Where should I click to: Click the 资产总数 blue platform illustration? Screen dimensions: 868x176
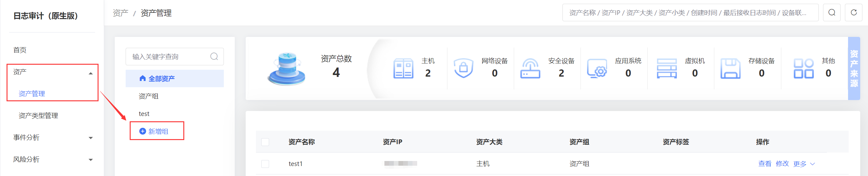pos(287,68)
